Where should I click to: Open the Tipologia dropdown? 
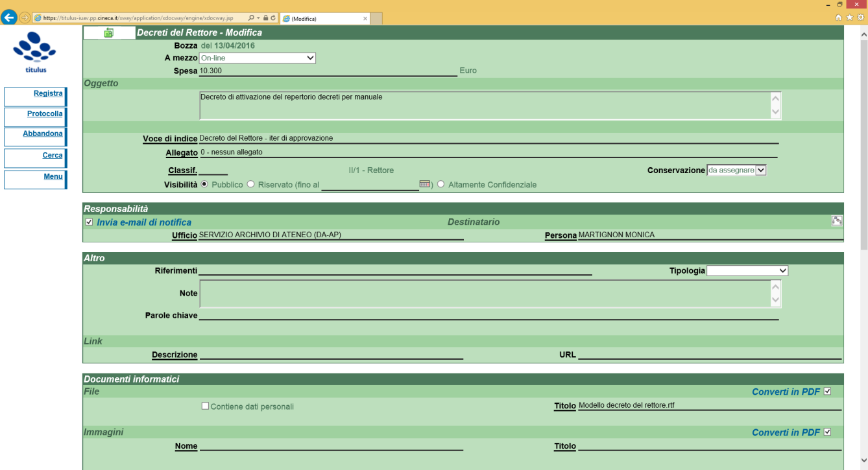click(x=747, y=270)
